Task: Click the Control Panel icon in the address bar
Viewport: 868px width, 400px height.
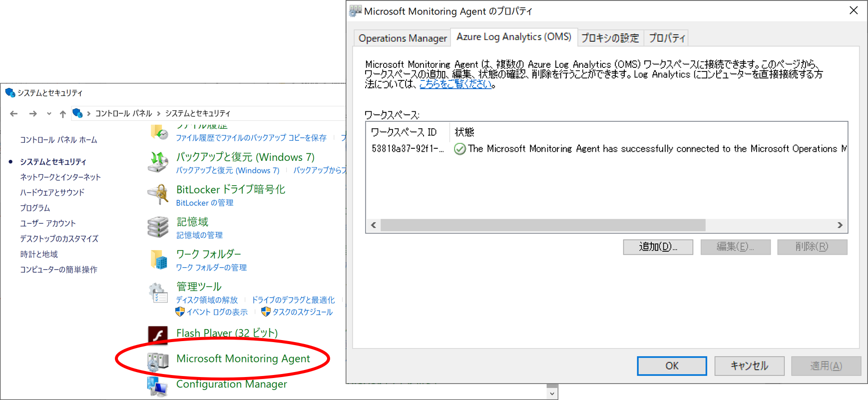Action: point(77,113)
